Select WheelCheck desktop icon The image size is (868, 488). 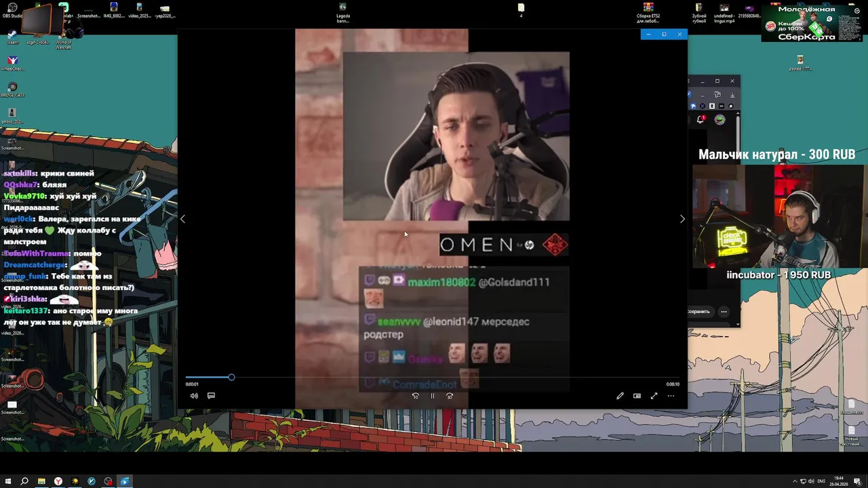click(x=12, y=63)
